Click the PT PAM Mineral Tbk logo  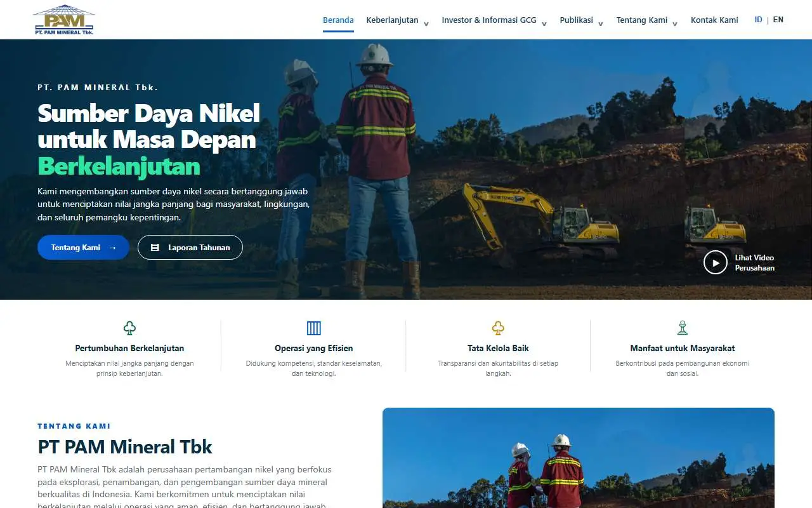(64, 20)
